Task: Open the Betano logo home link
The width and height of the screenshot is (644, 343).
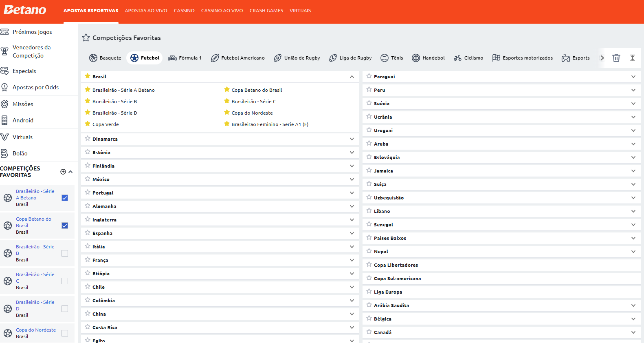Action: pyautogui.click(x=25, y=10)
